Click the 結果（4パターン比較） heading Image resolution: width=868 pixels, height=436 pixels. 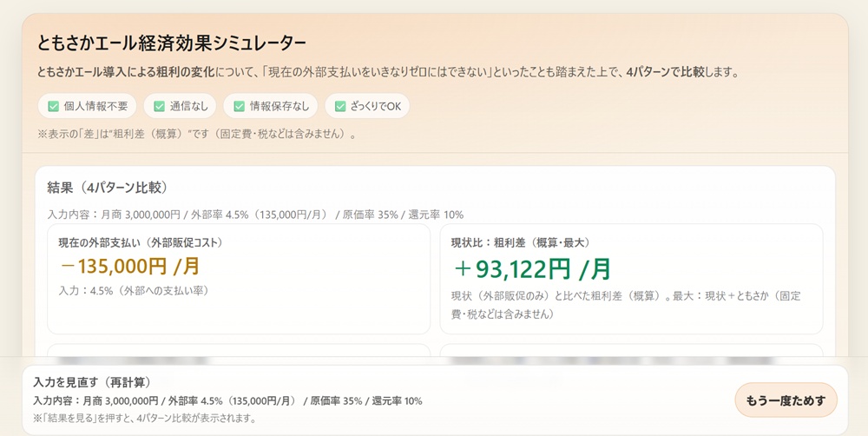(x=108, y=188)
